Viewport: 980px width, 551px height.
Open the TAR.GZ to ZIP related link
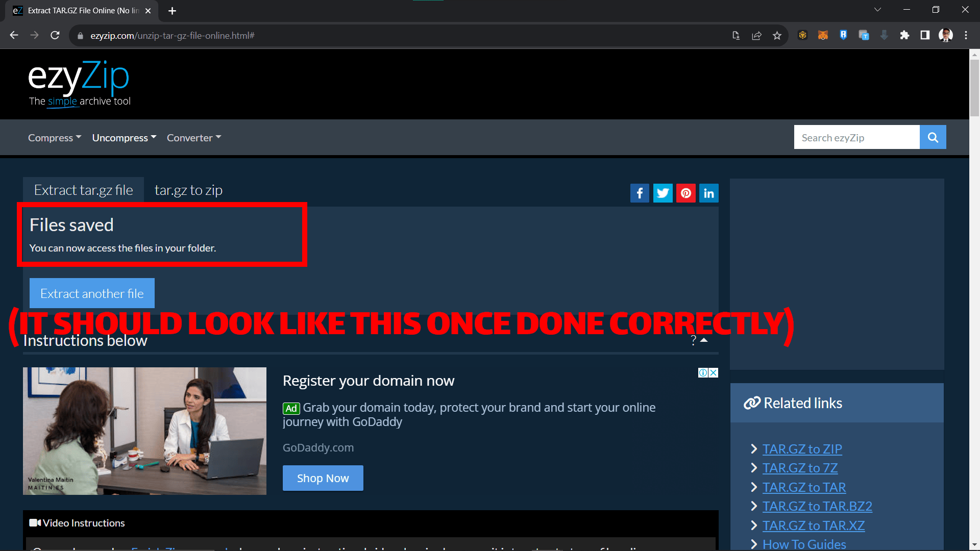[802, 449]
